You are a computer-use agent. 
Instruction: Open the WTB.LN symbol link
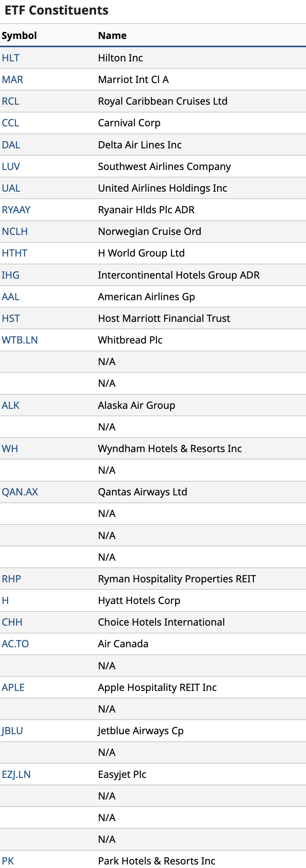[20, 340]
